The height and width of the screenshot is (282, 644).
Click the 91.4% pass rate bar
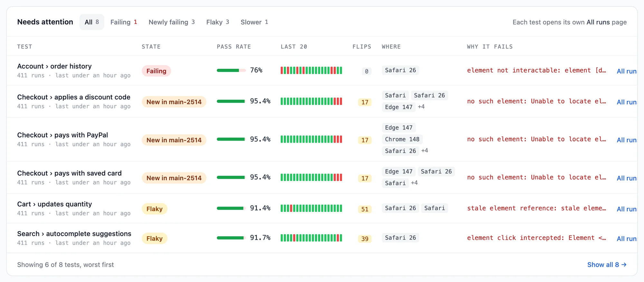pos(231,208)
